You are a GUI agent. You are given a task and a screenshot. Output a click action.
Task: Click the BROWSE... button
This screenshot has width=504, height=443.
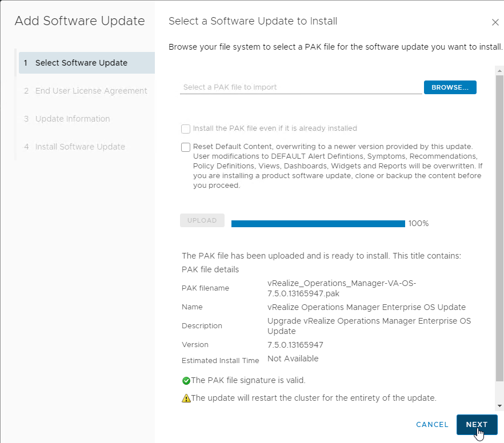click(x=450, y=87)
